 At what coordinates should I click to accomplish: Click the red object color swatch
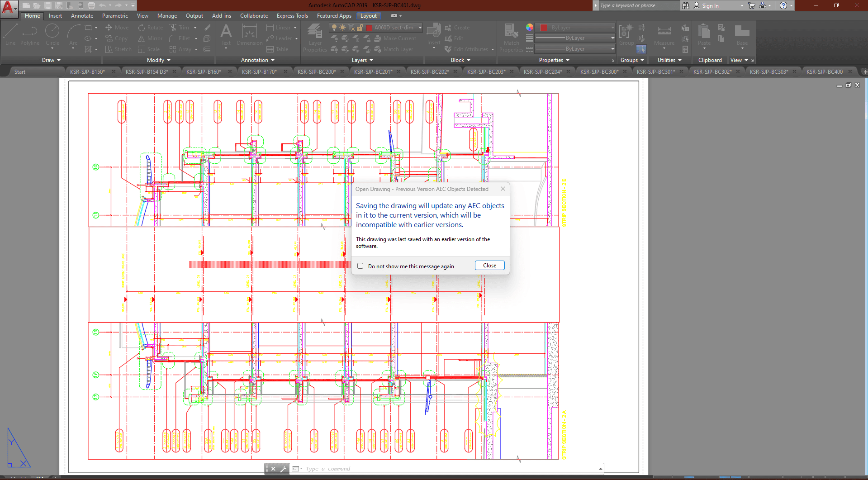click(544, 28)
